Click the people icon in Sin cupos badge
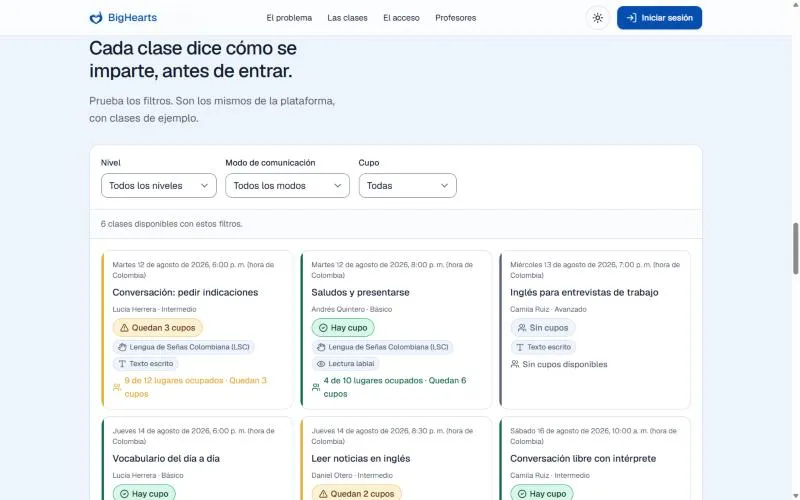The image size is (800, 500). [x=522, y=328]
